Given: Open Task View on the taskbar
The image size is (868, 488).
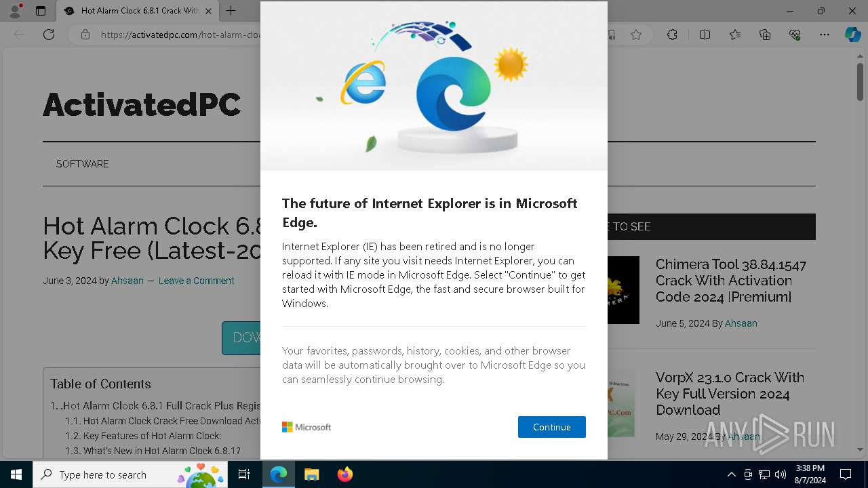Looking at the screenshot, I should [x=244, y=474].
